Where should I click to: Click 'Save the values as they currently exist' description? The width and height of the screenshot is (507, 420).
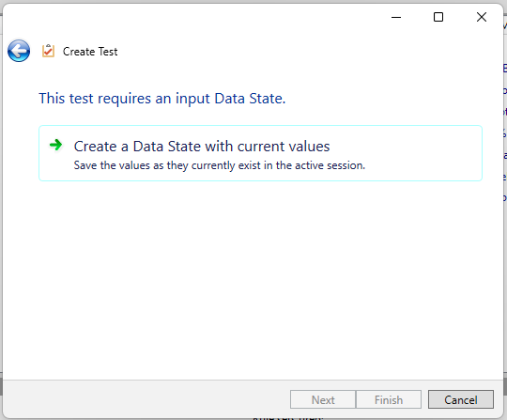click(220, 165)
